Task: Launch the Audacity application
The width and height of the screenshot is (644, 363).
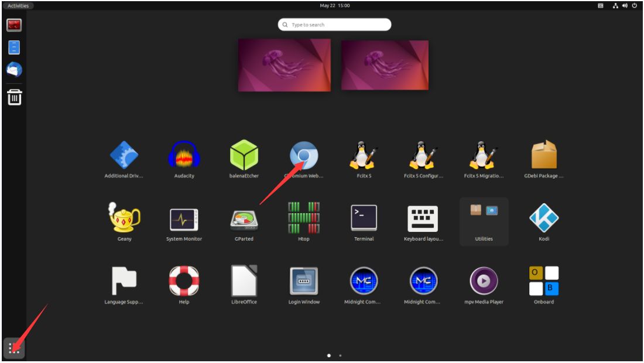Action: pyautogui.click(x=184, y=157)
